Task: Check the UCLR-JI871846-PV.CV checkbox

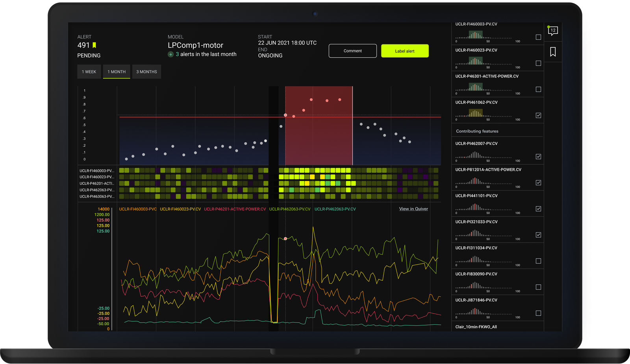Action: click(538, 313)
